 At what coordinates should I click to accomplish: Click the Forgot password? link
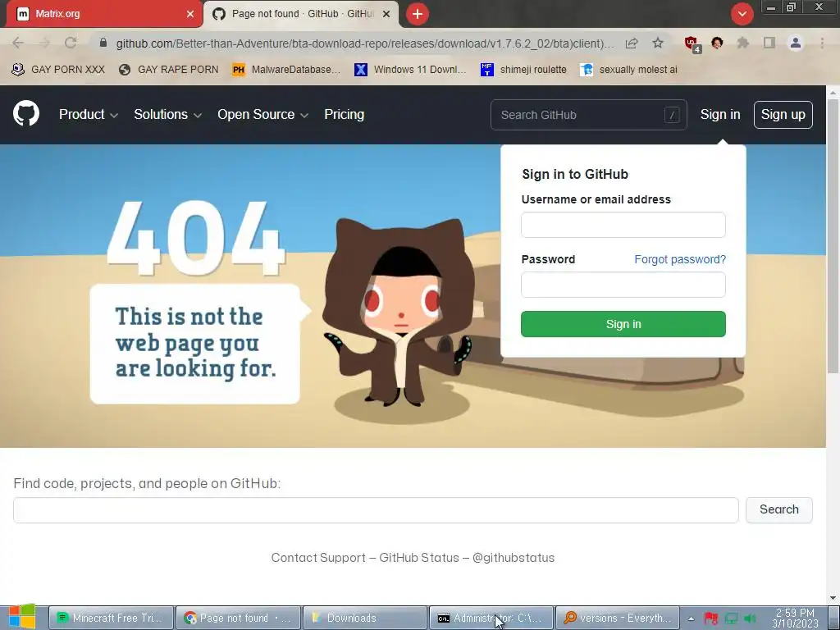pos(680,259)
